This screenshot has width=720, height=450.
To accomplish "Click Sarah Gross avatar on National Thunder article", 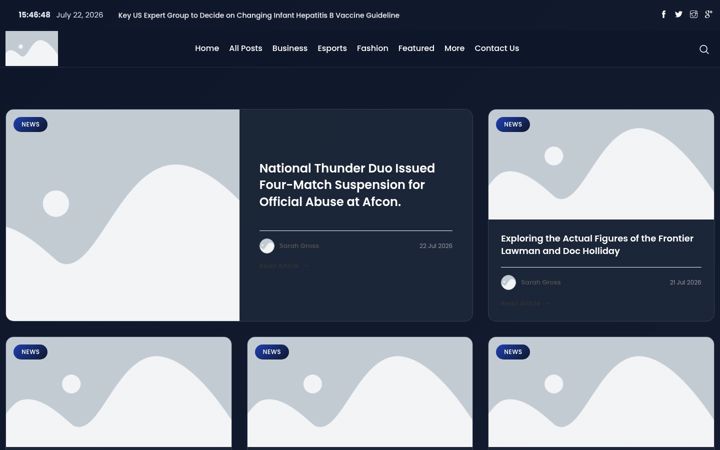I will pyautogui.click(x=267, y=246).
